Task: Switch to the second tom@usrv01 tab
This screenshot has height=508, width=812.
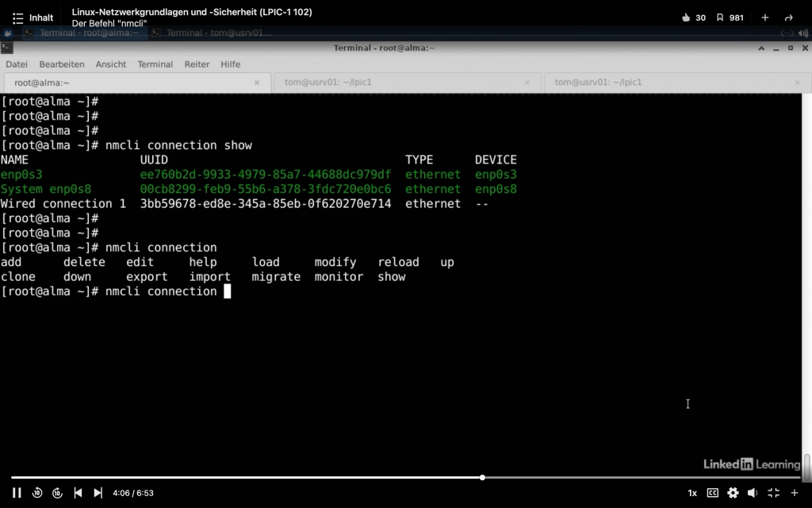Action: (598, 83)
